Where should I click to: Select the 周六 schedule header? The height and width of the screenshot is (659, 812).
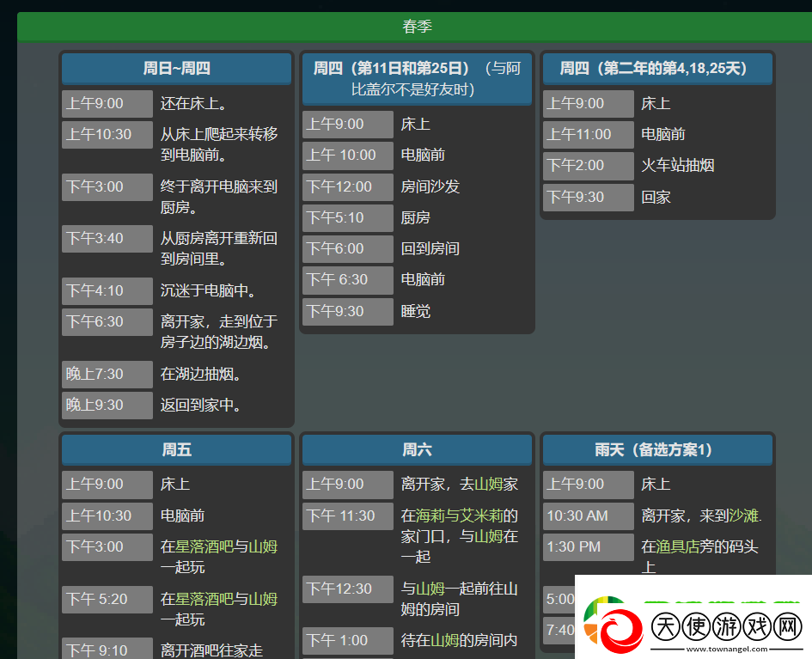coord(417,449)
